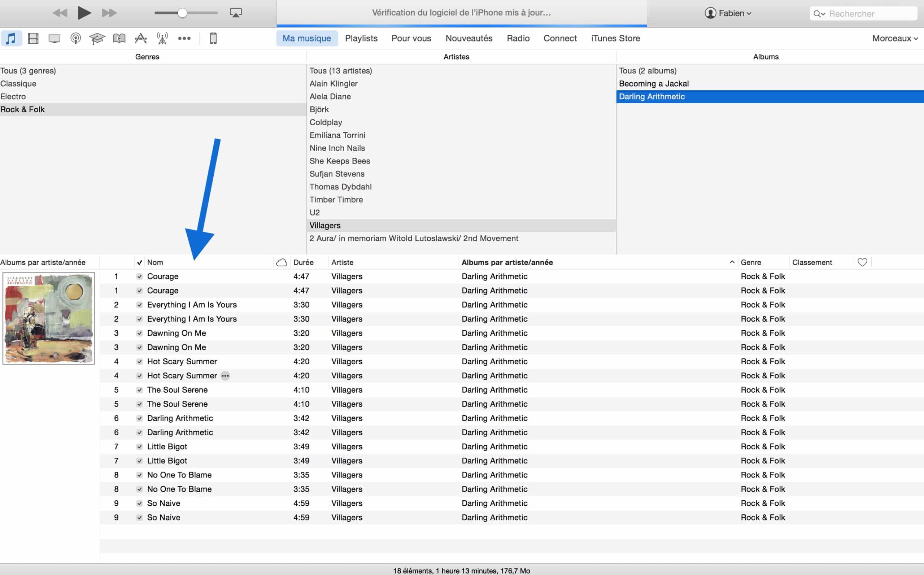
Task: Click the Play button
Action: click(x=84, y=13)
